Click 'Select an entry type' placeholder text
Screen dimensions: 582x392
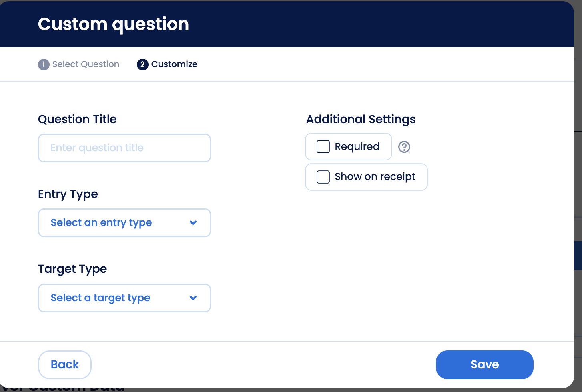click(x=101, y=223)
